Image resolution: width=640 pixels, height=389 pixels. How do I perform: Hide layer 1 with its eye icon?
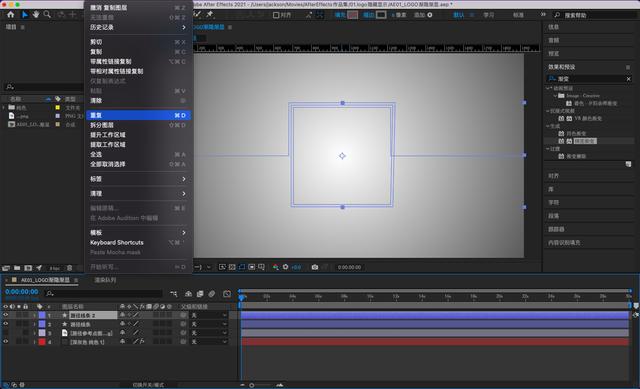pyautogui.click(x=6, y=315)
